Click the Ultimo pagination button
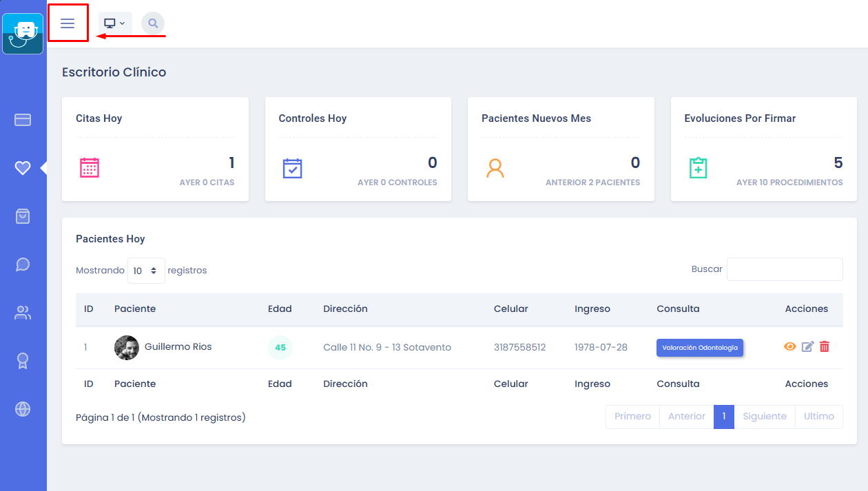The width and height of the screenshot is (868, 491). (x=818, y=417)
